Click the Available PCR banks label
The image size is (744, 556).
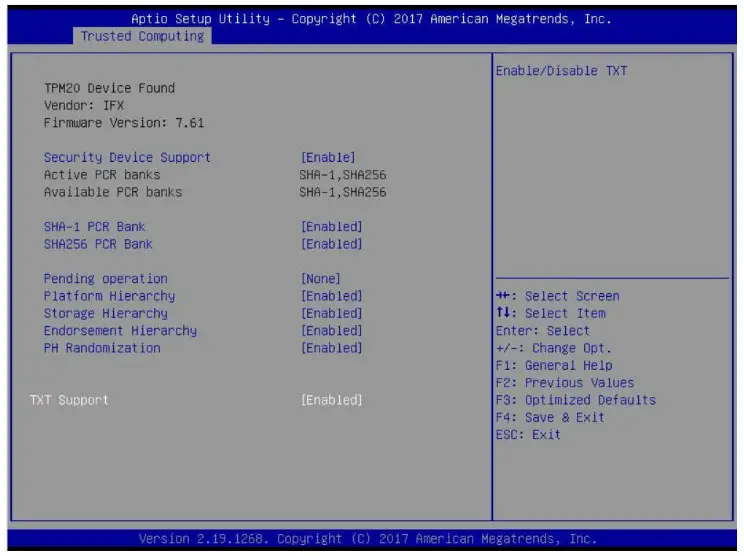(x=113, y=192)
